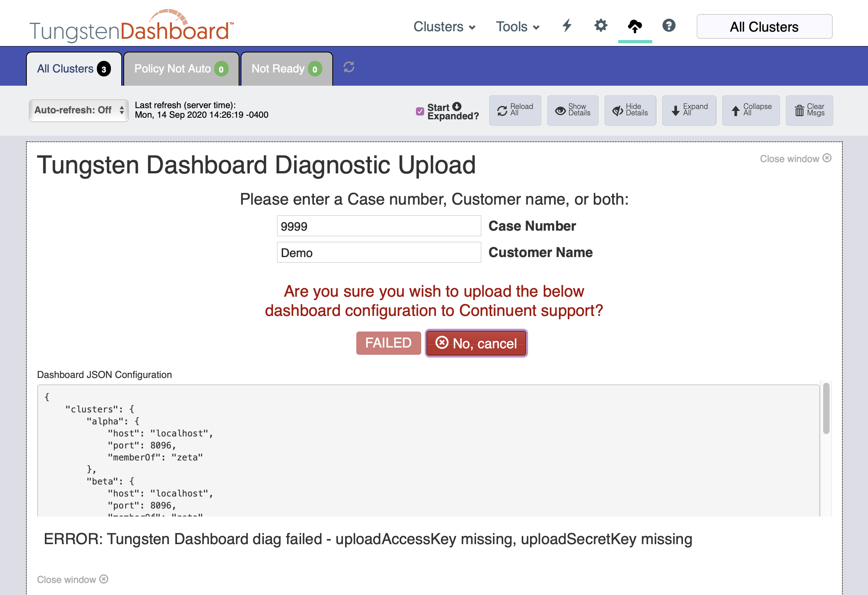The width and height of the screenshot is (868, 595).
Task: Click the JSON configuration scrollbar thumb
Action: 826,408
